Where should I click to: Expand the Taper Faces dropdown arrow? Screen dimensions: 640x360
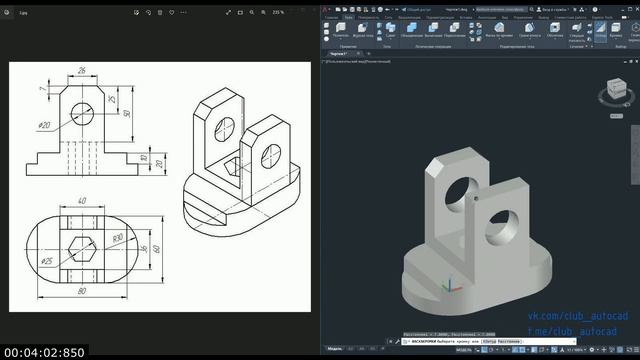point(530,39)
